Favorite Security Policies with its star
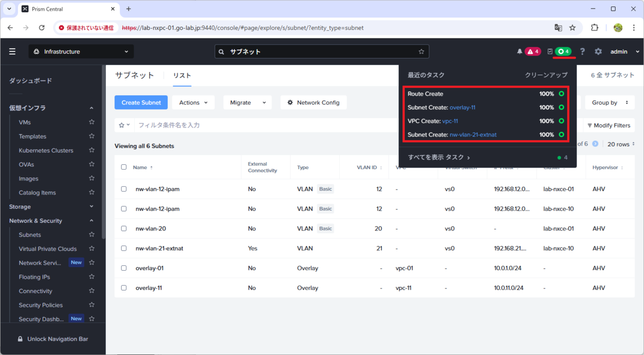Screen dimensions: 644x355 pyautogui.click(x=92, y=305)
